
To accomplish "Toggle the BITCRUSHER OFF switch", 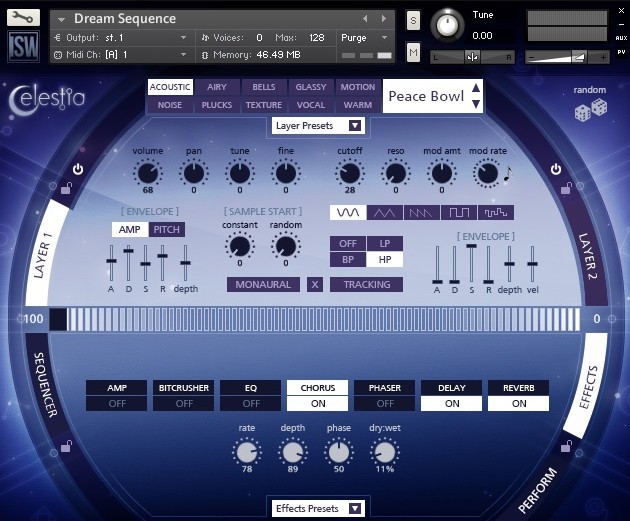I will tap(184, 403).
